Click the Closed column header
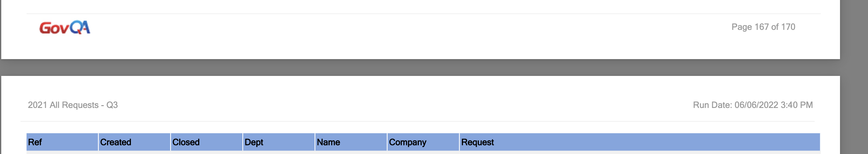Viewport: 868px width, 154px height. (x=186, y=142)
